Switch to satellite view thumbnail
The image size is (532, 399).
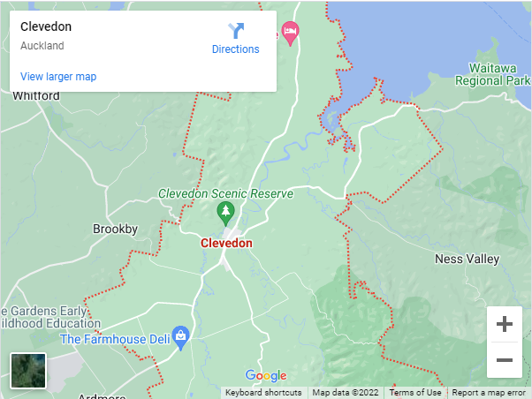28,370
